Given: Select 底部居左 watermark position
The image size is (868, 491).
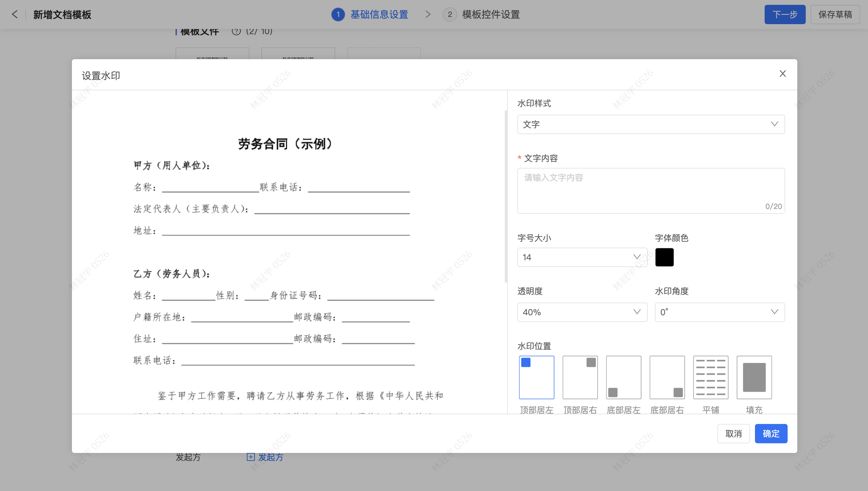Looking at the screenshot, I should point(624,377).
